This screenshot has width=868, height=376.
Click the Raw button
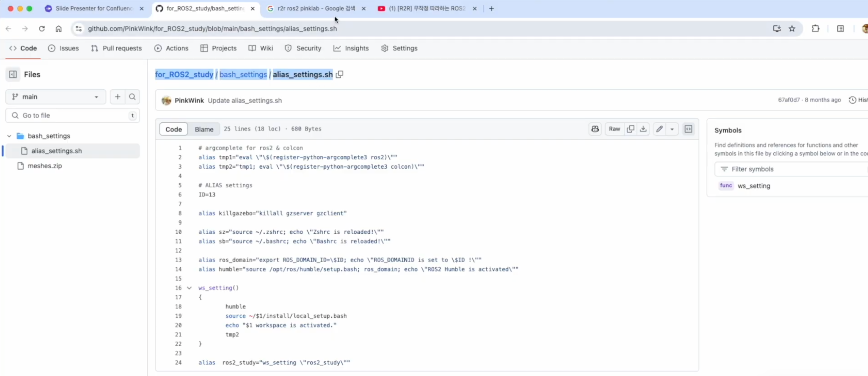click(x=614, y=129)
